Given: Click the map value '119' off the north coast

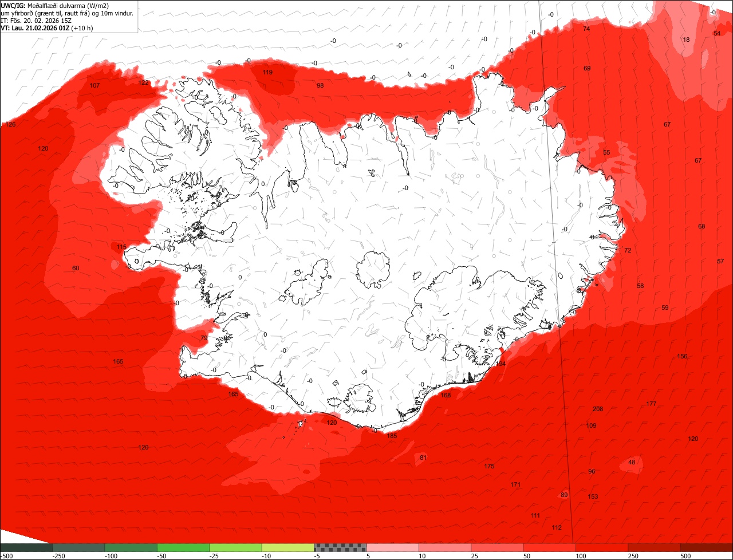Looking at the screenshot, I should (x=267, y=72).
